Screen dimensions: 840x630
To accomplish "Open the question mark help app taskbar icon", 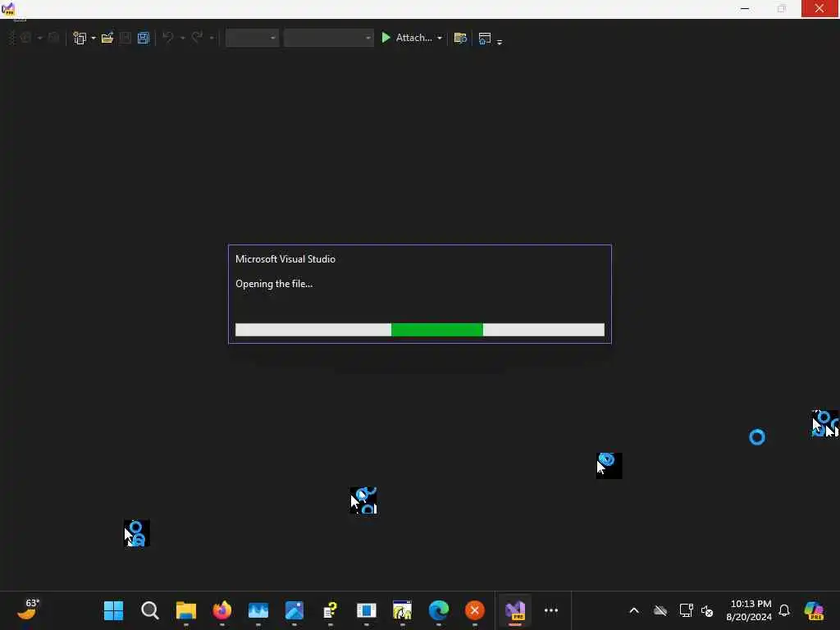I will click(330, 610).
